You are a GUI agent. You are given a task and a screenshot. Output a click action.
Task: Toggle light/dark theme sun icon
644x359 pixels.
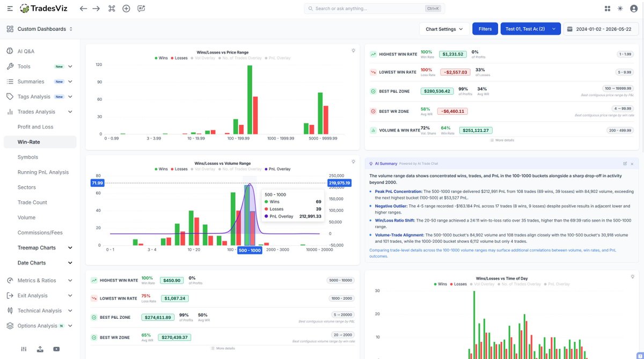click(620, 9)
